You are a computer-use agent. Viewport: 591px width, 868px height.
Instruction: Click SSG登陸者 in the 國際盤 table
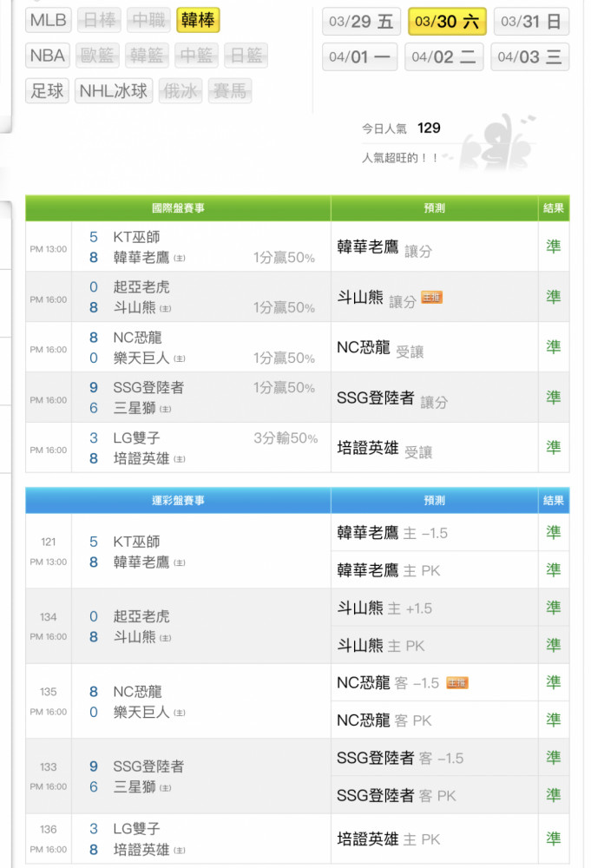click(x=148, y=387)
